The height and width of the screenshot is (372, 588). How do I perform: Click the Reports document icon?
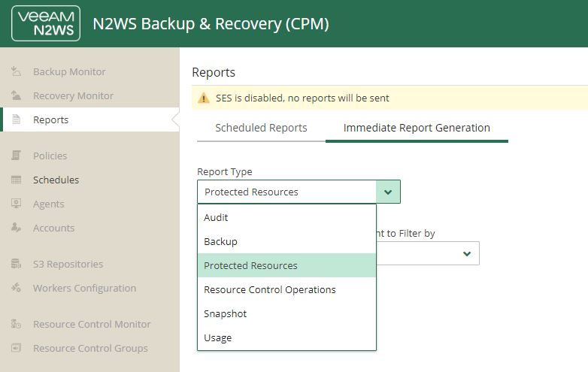[x=16, y=119]
